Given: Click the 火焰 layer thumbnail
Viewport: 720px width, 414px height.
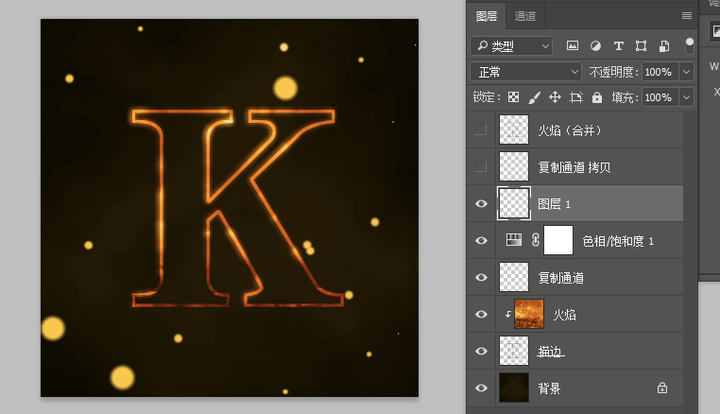Looking at the screenshot, I should (528, 314).
